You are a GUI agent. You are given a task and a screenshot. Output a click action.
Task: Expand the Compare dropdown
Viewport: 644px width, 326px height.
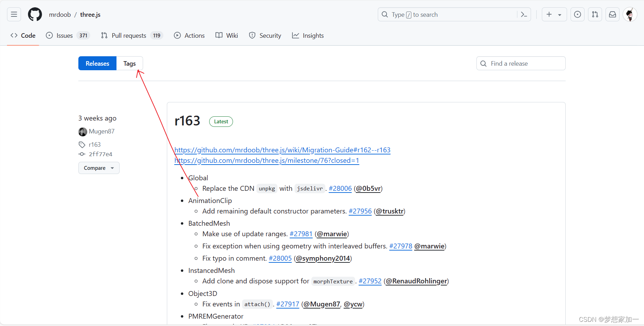point(99,168)
